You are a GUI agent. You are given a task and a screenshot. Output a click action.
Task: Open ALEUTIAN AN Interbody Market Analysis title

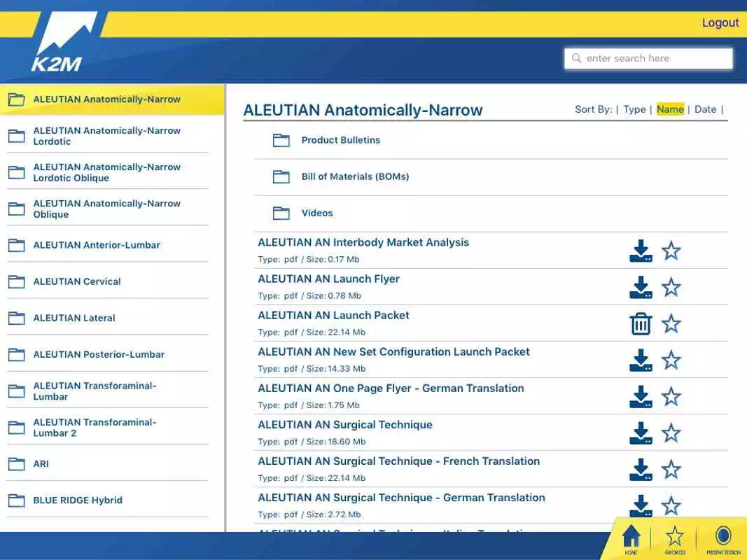tap(363, 242)
